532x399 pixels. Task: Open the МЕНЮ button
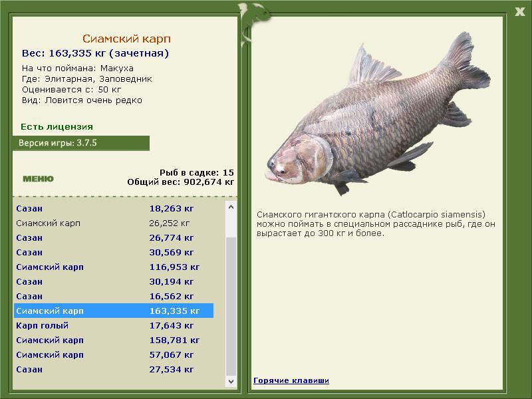tap(38, 179)
